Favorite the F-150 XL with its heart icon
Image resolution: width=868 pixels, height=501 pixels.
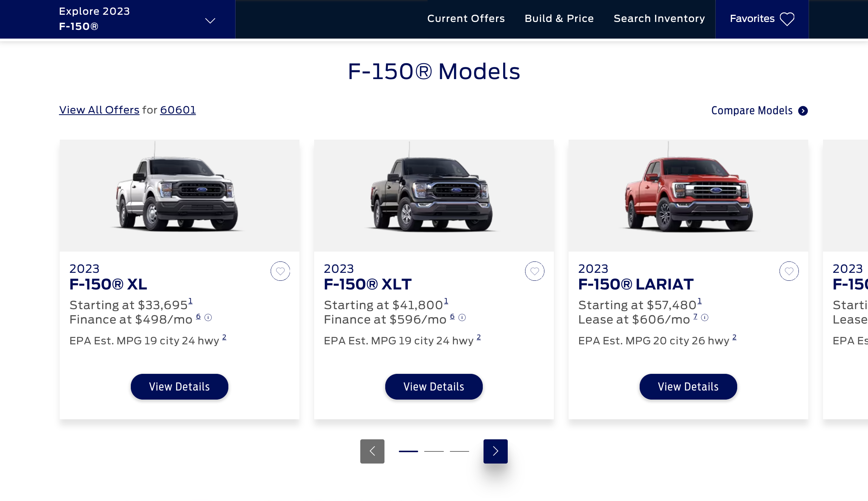(280, 271)
